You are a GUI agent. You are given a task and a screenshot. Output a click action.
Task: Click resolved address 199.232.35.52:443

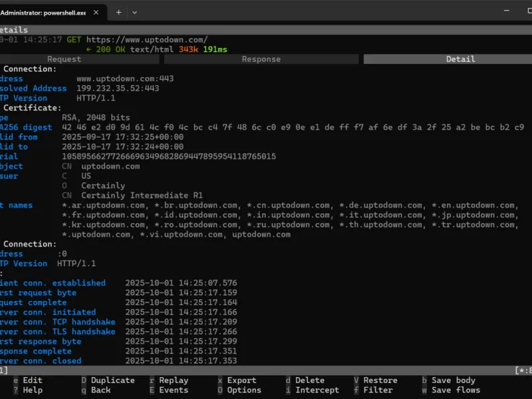coord(118,88)
